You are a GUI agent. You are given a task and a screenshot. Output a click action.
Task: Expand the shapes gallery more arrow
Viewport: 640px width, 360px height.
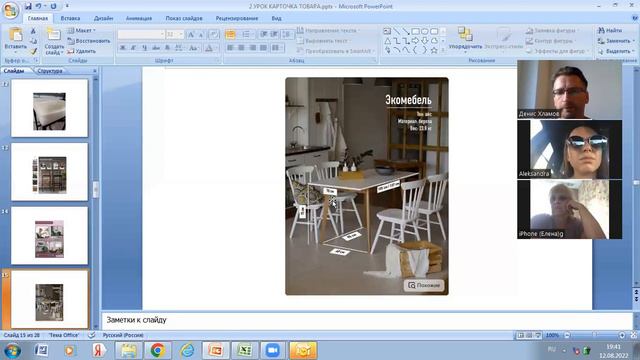(x=443, y=50)
